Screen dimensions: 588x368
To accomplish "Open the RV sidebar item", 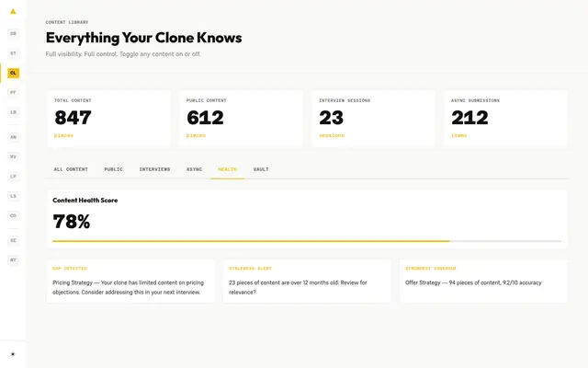I will point(13,156).
